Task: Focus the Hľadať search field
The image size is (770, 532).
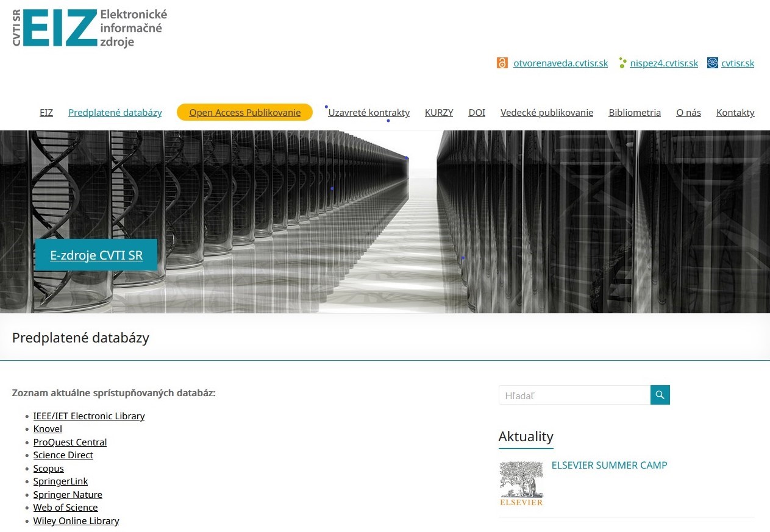Action: [x=574, y=395]
